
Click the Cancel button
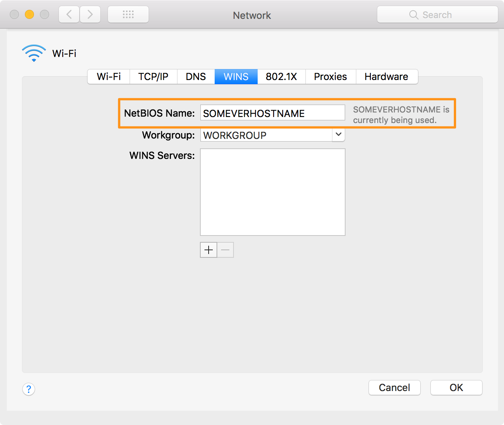(395, 388)
